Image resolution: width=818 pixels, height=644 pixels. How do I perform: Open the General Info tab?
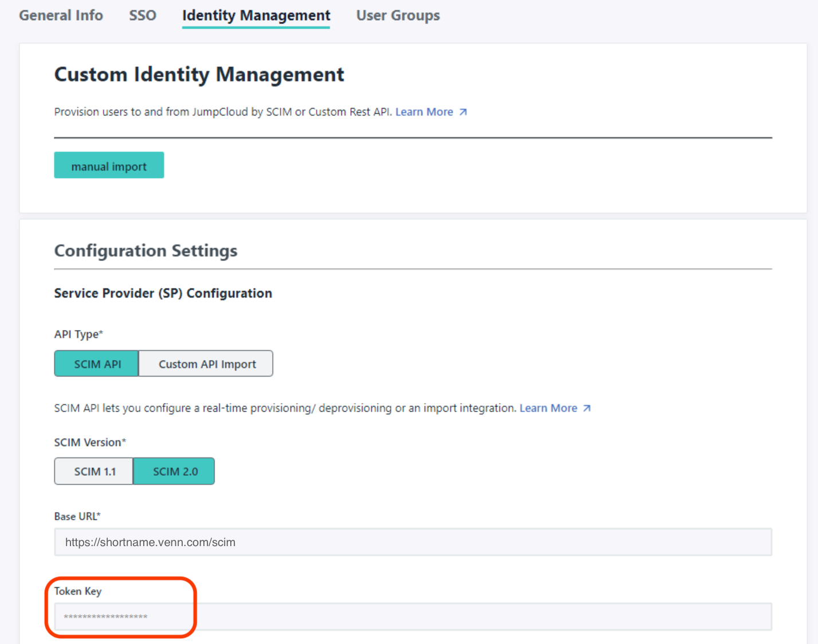(x=61, y=15)
